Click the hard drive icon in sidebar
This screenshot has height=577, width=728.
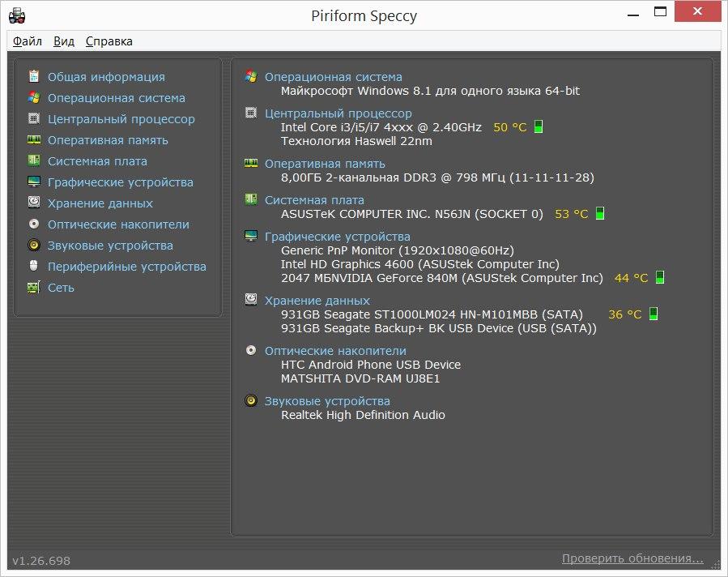(34, 202)
